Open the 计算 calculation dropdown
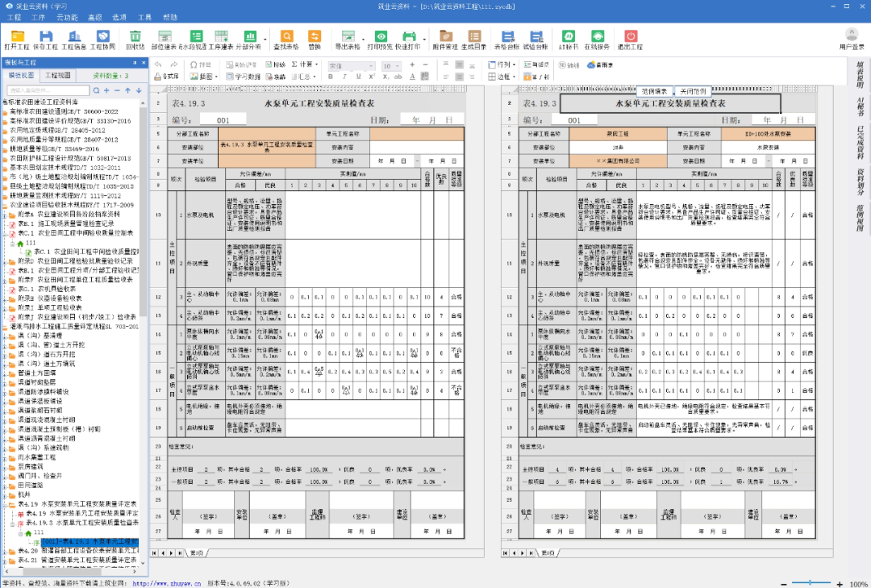This screenshot has height=588, width=871. 304,65
